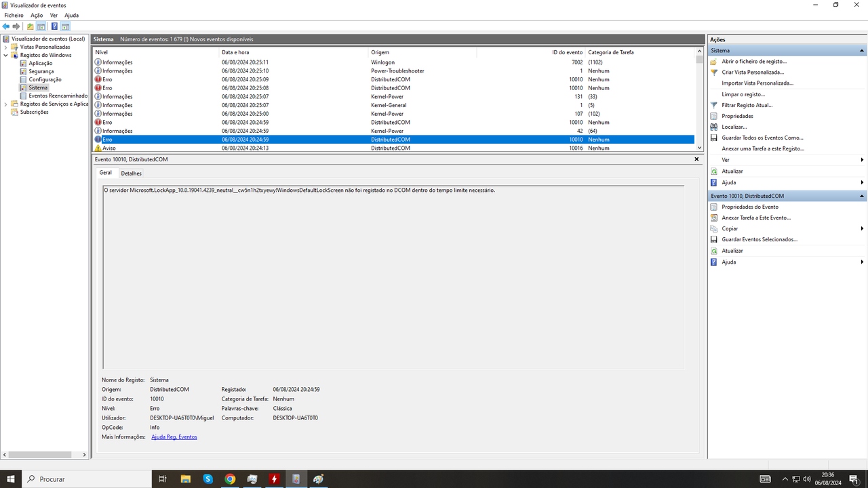Click Importar Vista Personalizada action

coord(757,83)
